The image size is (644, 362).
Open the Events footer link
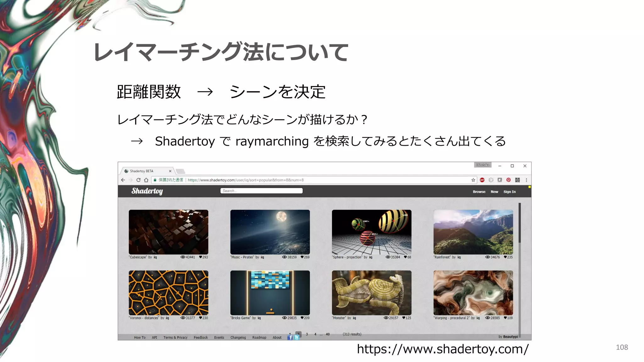219,337
